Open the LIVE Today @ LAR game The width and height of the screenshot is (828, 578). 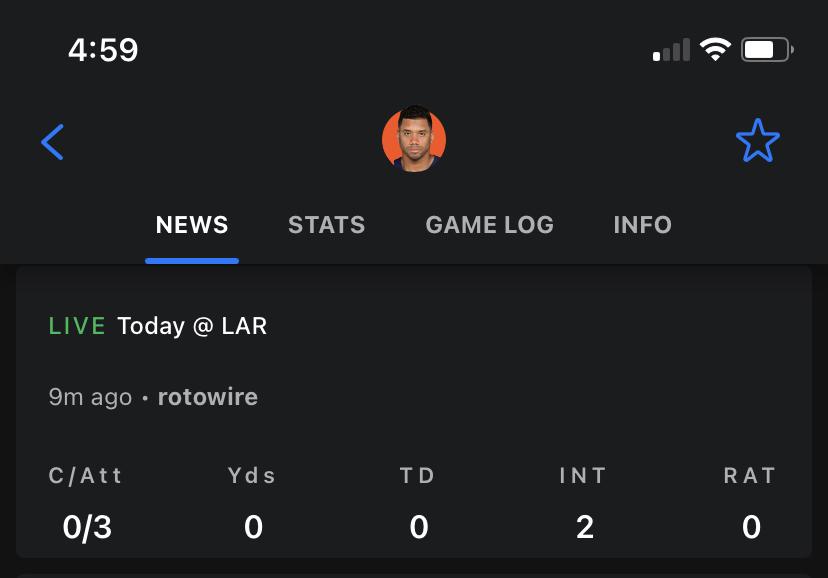pos(191,326)
